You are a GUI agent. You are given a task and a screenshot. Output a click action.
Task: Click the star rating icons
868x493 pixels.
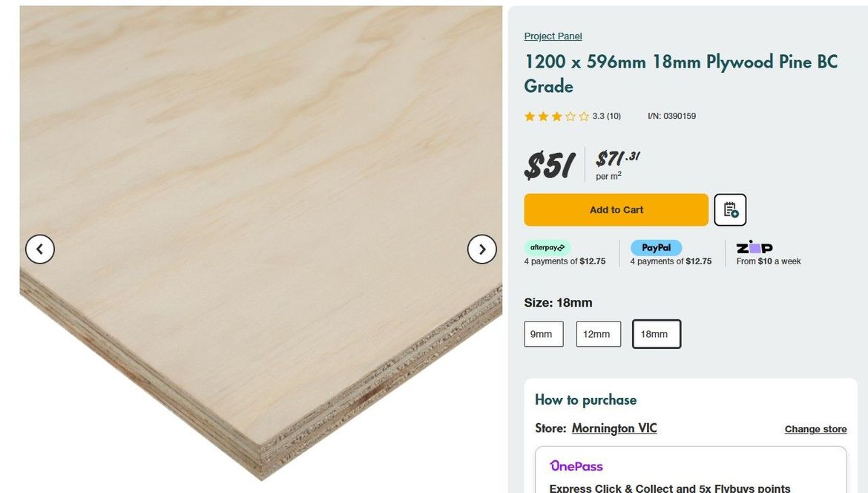[556, 117]
